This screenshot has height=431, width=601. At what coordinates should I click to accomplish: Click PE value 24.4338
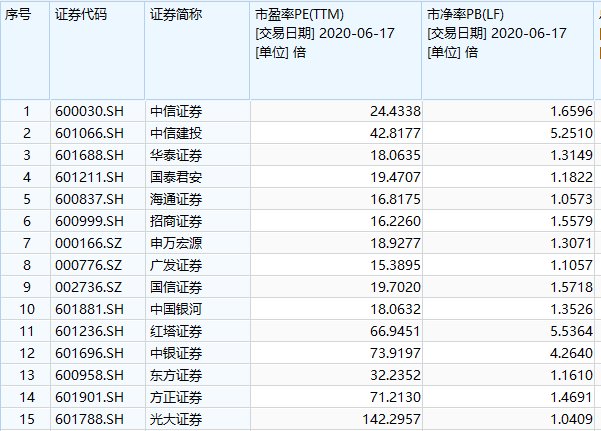pos(395,111)
